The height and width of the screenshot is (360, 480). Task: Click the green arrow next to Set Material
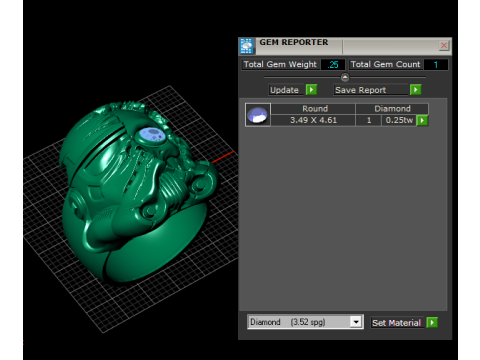point(432,322)
